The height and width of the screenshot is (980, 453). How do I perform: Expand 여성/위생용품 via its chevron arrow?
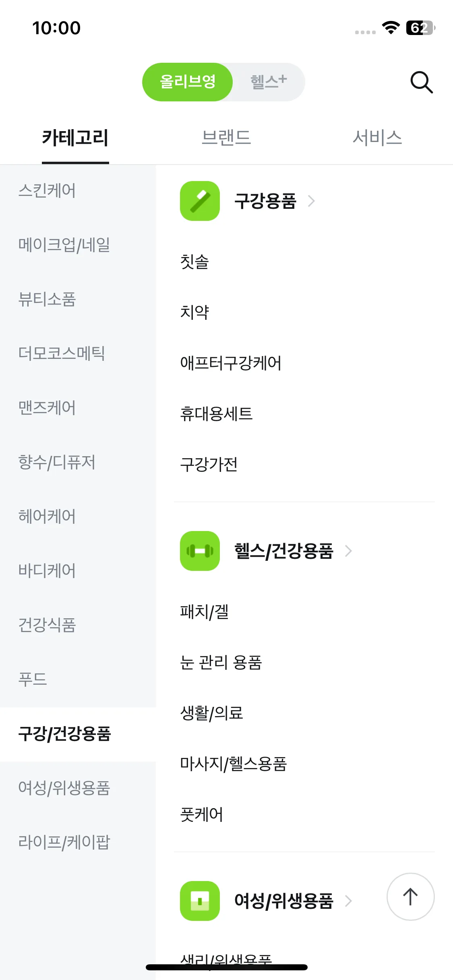pos(349,901)
